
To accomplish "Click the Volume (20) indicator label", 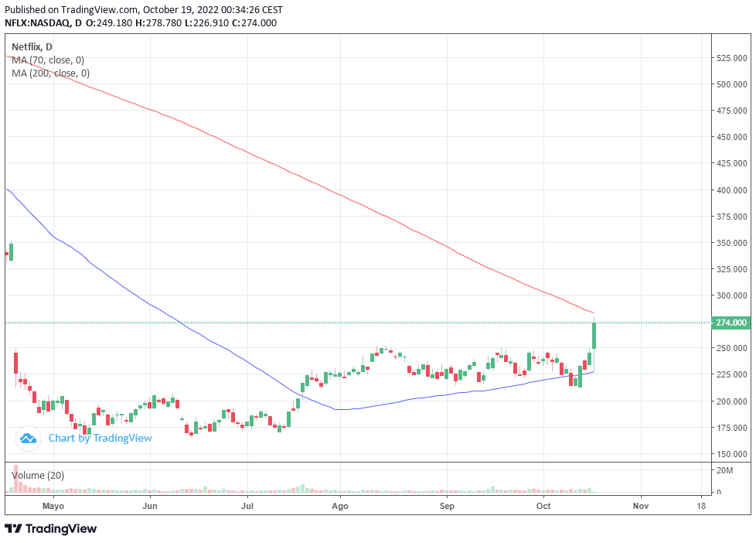I will point(38,475).
